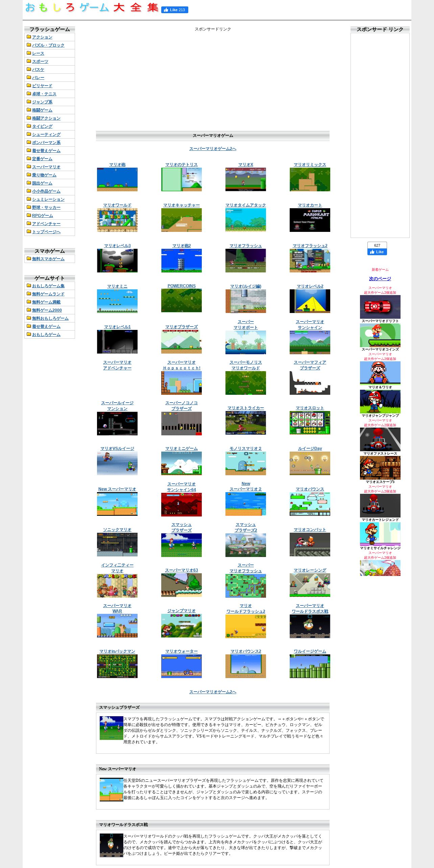This screenshot has height=868, width=434.
Task: Open the マリオ砲 game thumbnail
Action: pyautogui.click(x=117, y=179)
